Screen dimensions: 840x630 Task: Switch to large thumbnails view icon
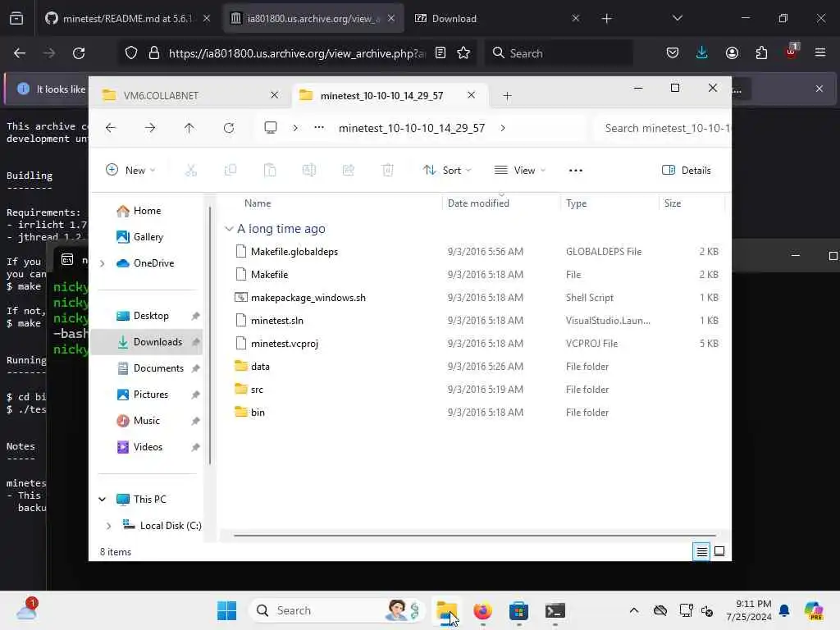click(x=719, y=551)
